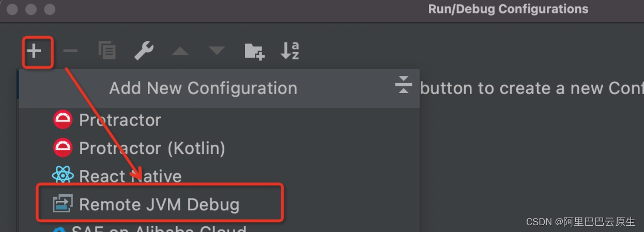644x232 pixels.
Task: Click the Add New Configuration plus button
Action: tap(34, 51)
